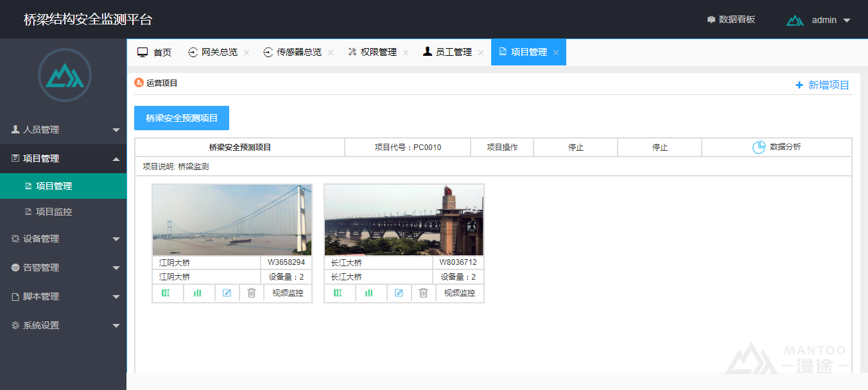Open 视频监控 for 江阴大桥
Image resolution: width=868 pixels, height=390 pixels.
coord(288,293)
